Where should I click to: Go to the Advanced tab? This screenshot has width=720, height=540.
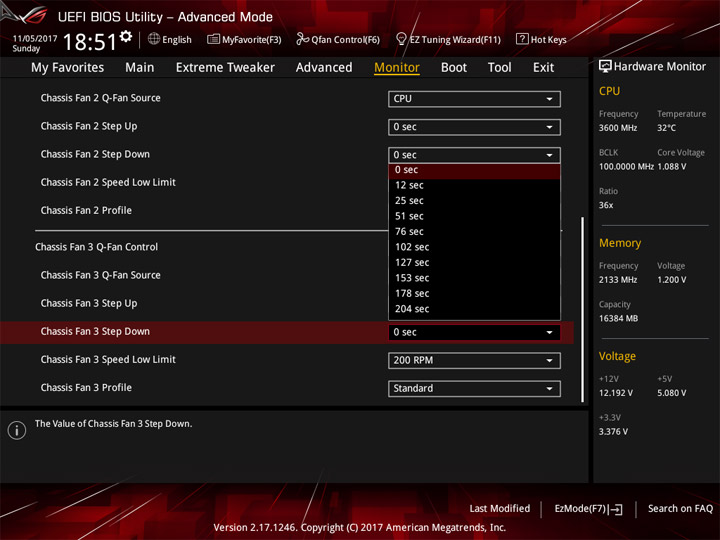324,68
